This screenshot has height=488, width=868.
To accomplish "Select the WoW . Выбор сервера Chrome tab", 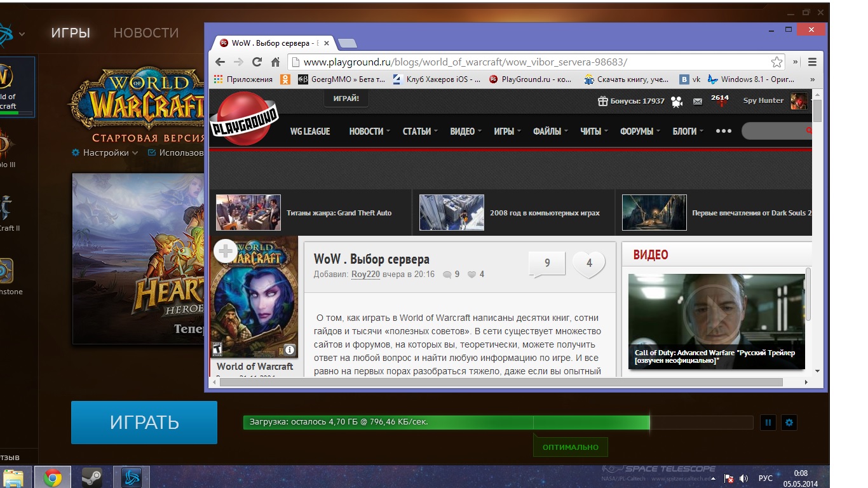I will 275,43.
